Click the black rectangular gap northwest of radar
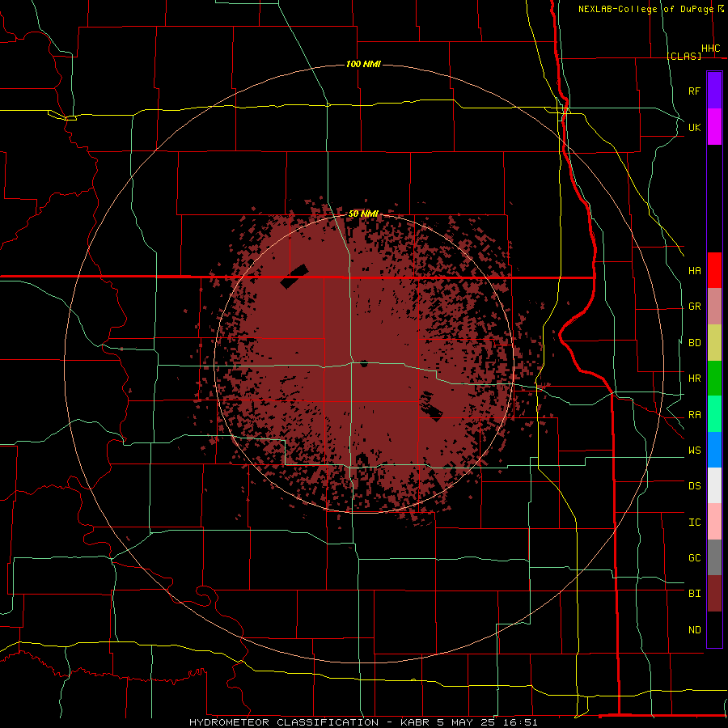Image resolution: width=728 pixels, height=728 pixels. click(x=294, y=277)
